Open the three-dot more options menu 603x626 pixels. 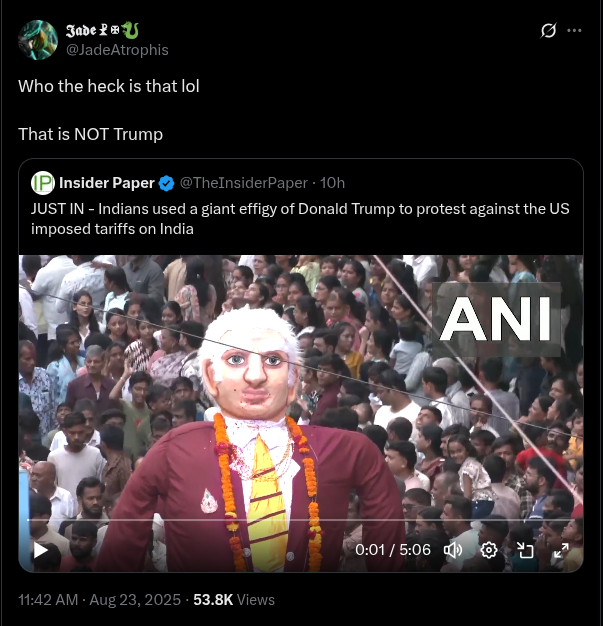tap(574, 30)
